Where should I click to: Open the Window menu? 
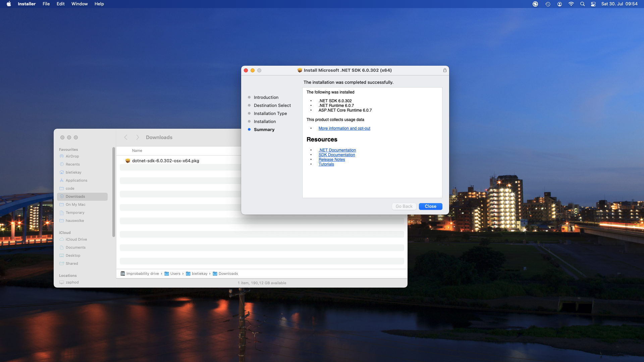click(79, 4)
